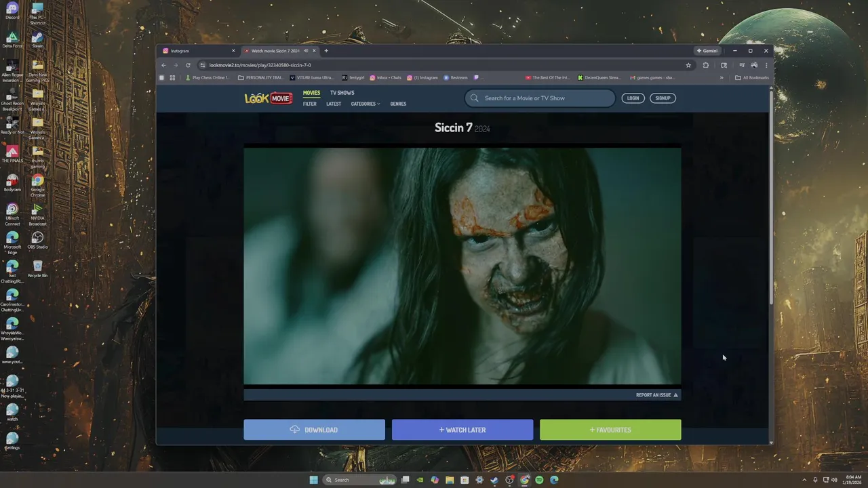The width and height of the screenshot is (868, 488).
Task: Open the LATEST menu item
Action: [334, 104]
